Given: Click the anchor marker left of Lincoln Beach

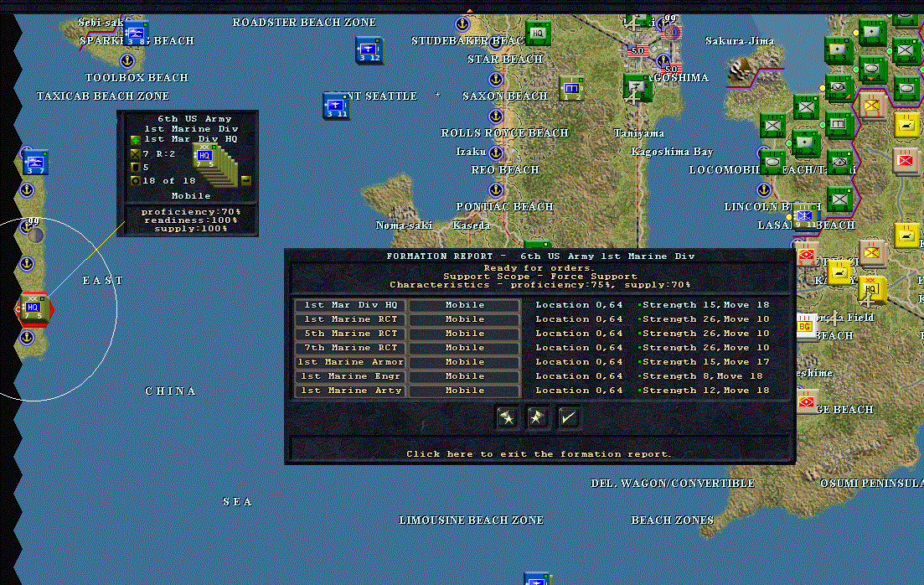Looking at the screenshot, I should pos(764,189).
